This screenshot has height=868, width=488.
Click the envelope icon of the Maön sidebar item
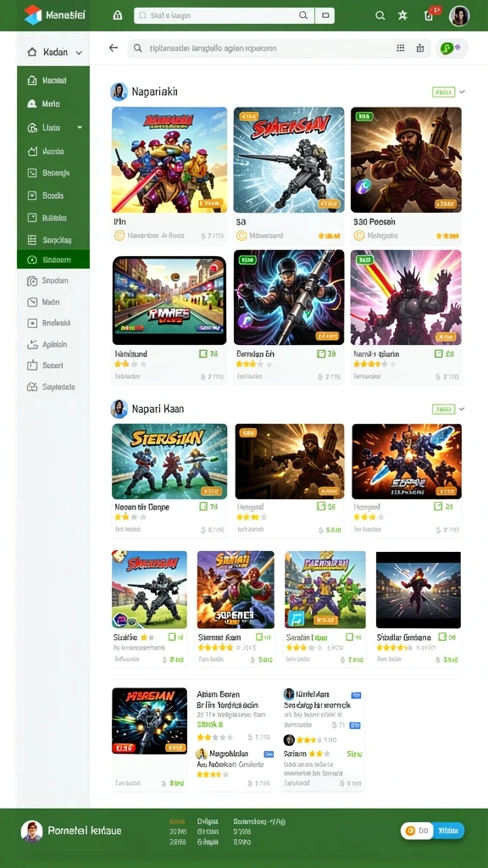[32, 303]
